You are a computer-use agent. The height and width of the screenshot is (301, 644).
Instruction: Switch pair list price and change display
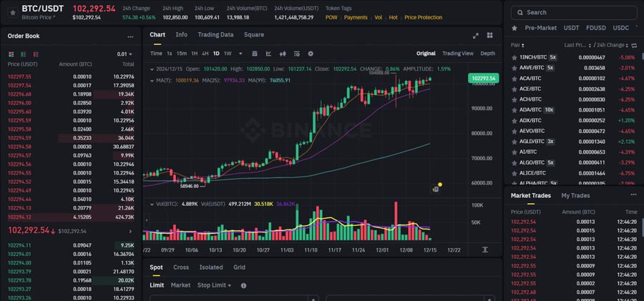[634, 45]
